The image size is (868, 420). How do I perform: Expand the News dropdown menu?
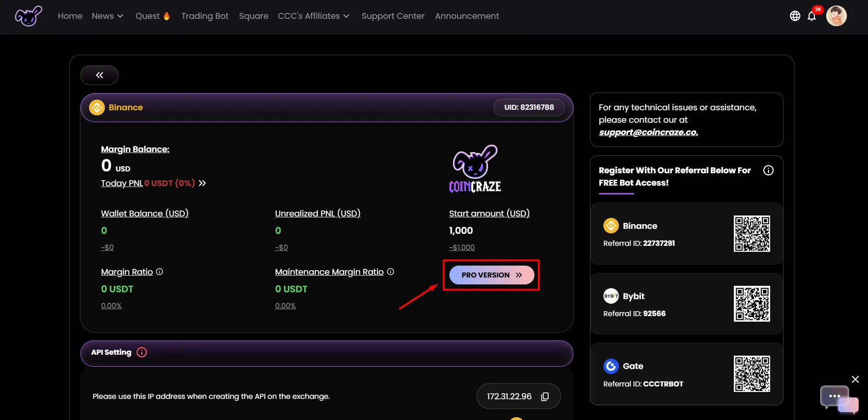click(x=108, y=16)
